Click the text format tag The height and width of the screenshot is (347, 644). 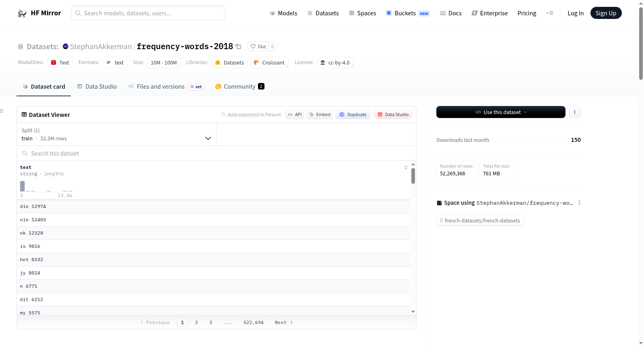(115, 62)
